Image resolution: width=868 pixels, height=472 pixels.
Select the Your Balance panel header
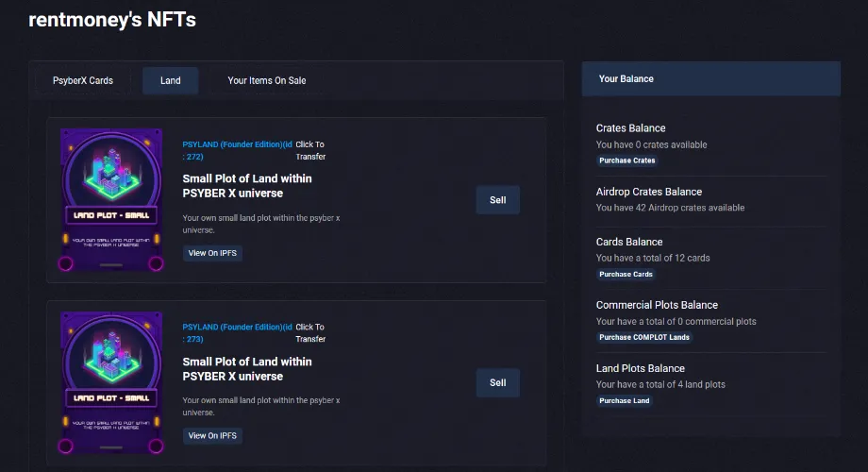pyautogui.click(x=710, y=78)
